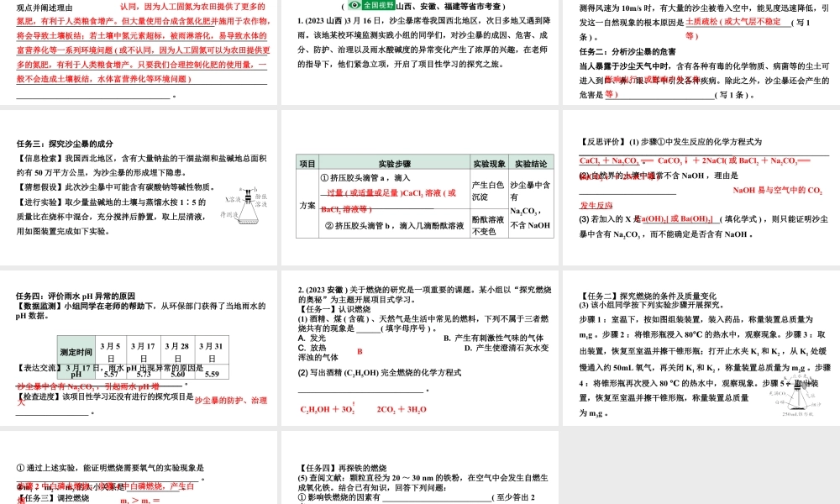Image resolution: width=840 pixels, height=504 pixels.
Task: Click the eye icon in the 全国视野 badge
Action: tap(354, 4)
